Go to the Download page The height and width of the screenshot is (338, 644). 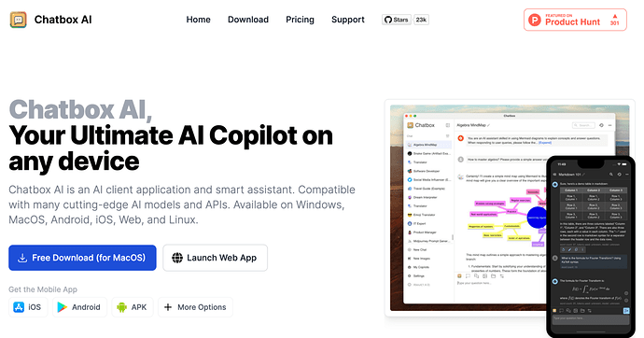tap(248, 20)
